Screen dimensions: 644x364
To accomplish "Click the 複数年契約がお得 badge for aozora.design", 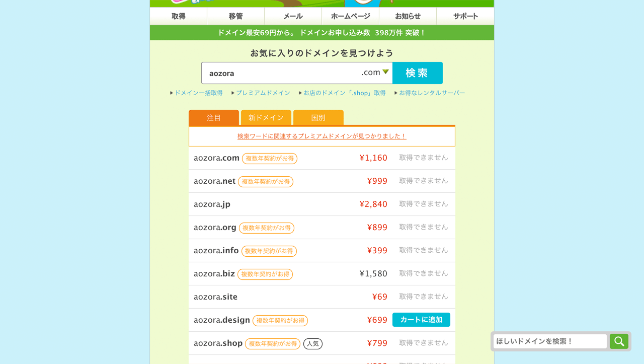I will 280,321.
